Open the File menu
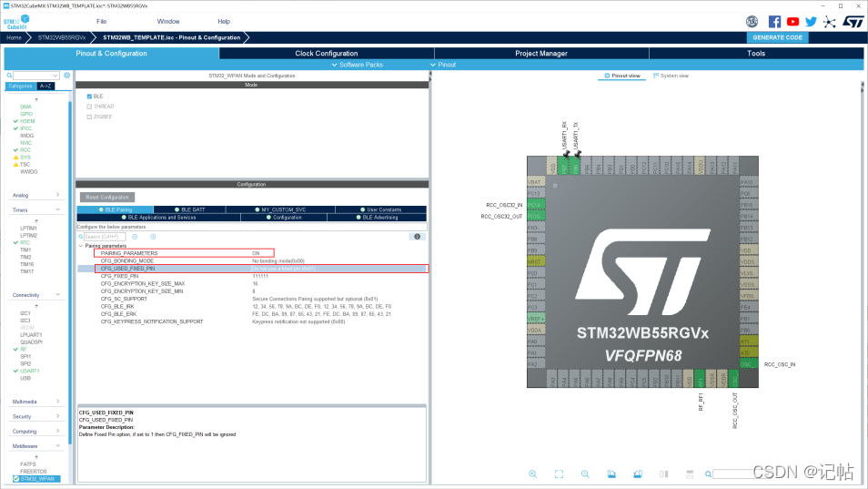 point(101,22)
